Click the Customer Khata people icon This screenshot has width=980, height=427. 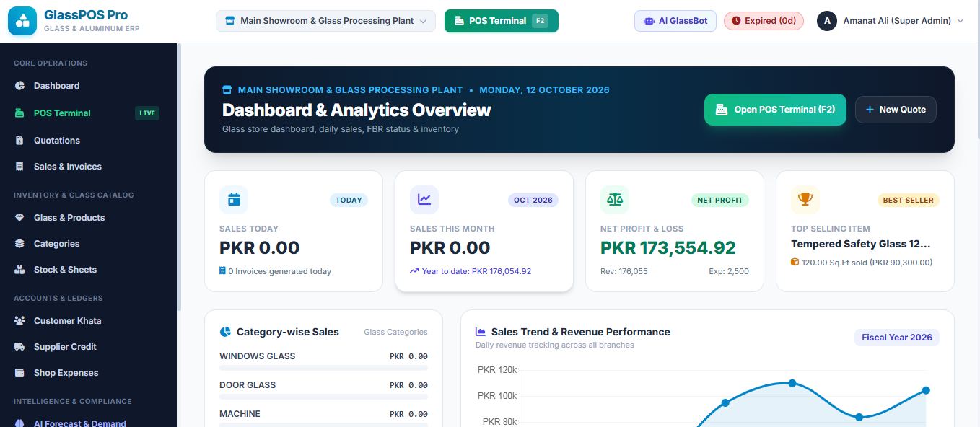point(19,321)
